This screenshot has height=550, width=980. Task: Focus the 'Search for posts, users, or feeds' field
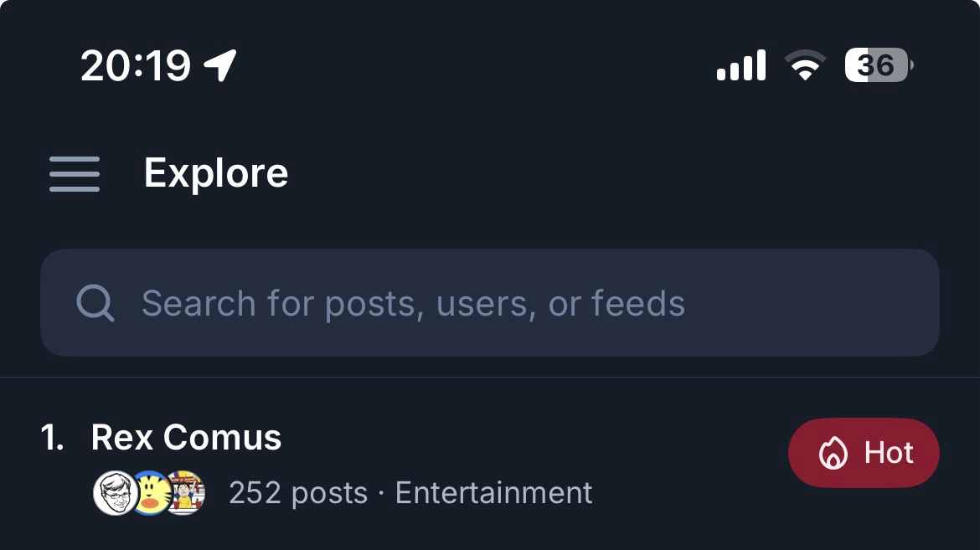tap(503, 303)
